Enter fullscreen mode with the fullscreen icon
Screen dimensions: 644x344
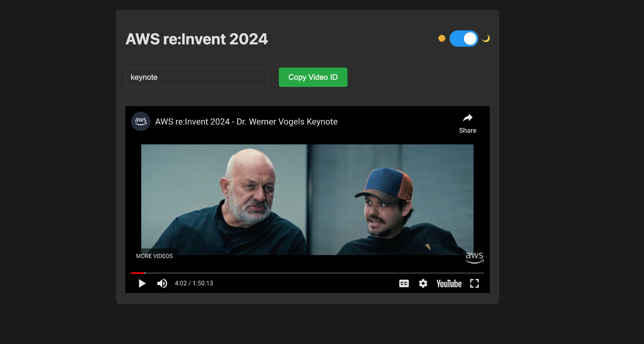point(474,284)
